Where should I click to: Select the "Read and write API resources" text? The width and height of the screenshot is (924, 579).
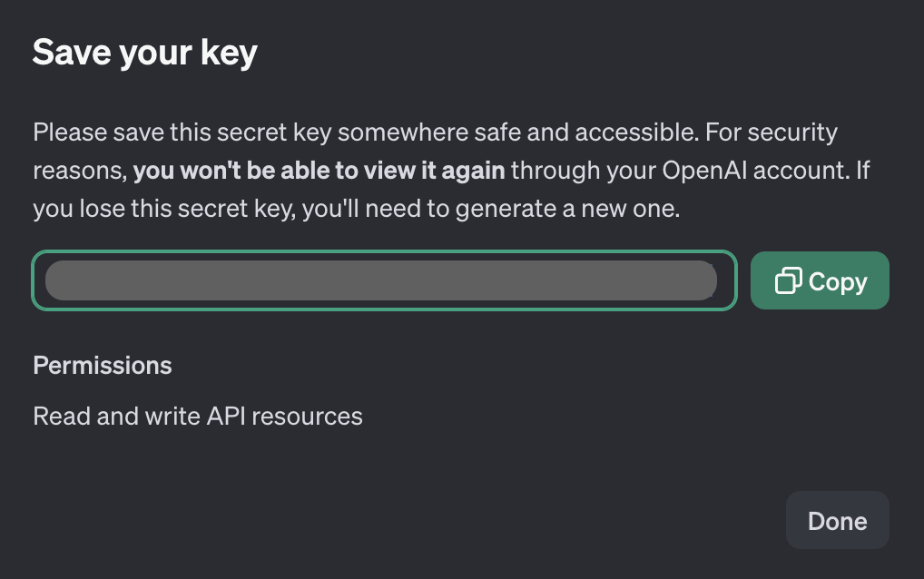coord(198,416)
